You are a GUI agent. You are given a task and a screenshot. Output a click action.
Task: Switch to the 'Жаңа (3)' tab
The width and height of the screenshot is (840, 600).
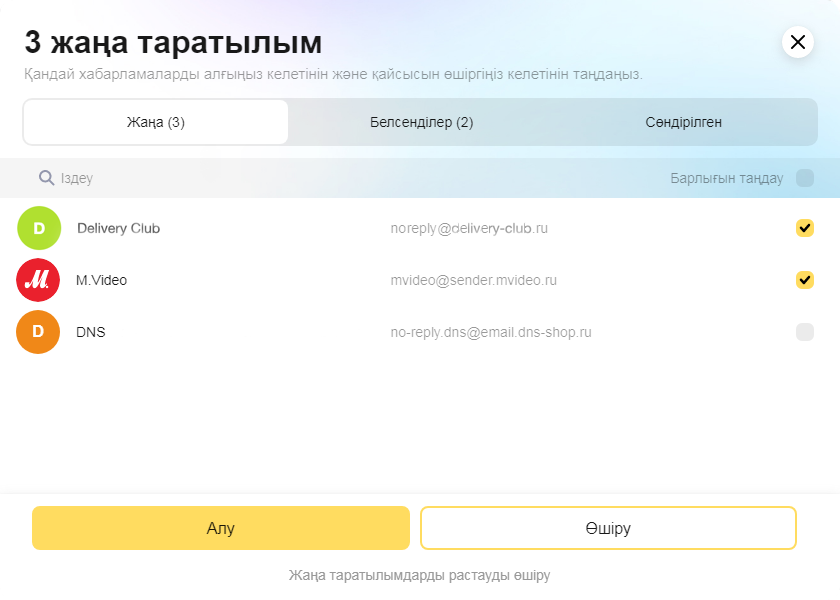[155, 122]
